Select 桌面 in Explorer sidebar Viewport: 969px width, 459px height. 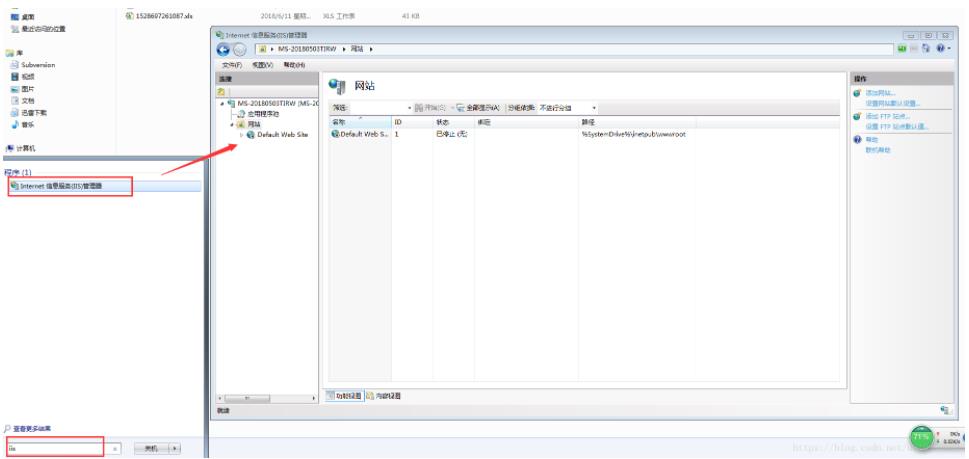click(23, 17)
